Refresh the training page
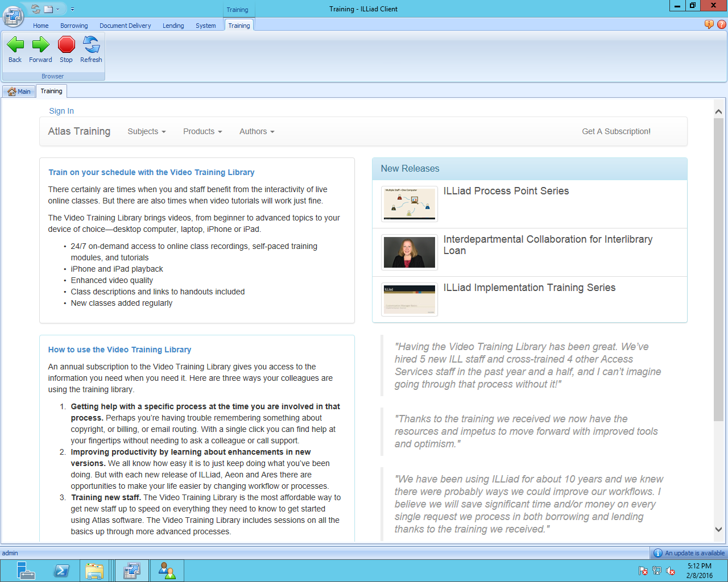Screen dimensions: 728x582 91,45
